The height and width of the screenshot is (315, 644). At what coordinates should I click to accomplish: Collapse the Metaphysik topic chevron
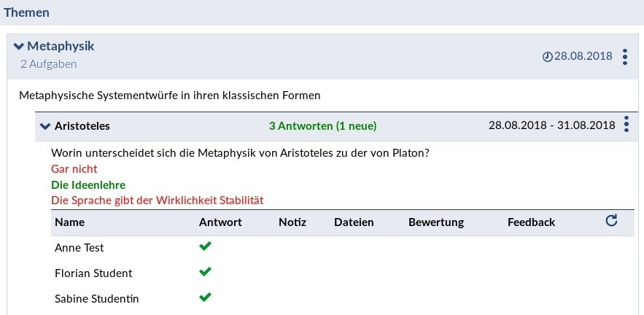(19, 47)
